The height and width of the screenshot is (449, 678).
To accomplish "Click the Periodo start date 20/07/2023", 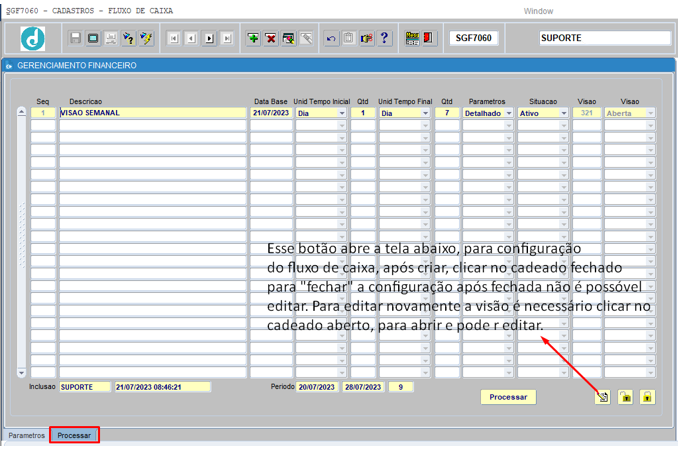I will pos(317,387).
